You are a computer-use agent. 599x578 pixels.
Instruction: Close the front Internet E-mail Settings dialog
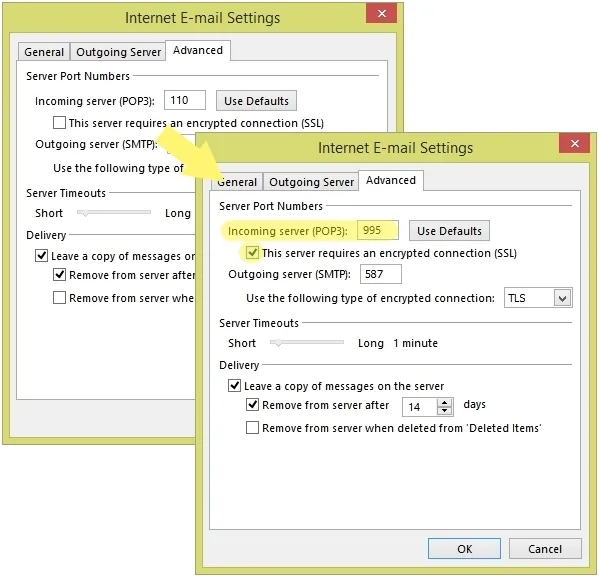tap(574, 144)
